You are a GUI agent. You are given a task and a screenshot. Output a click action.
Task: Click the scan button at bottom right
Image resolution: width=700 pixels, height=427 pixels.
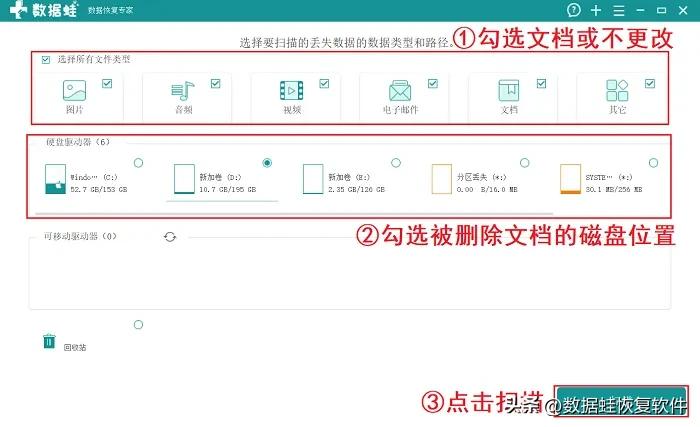click(x=621, y=401)
